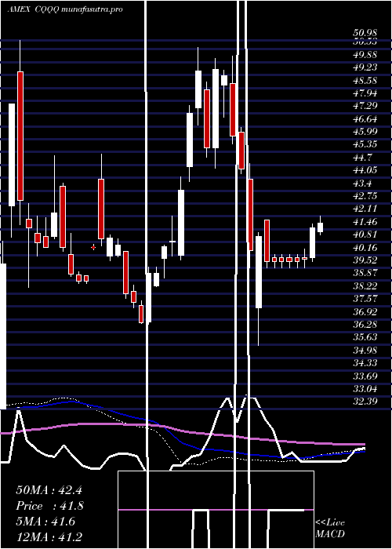392x549 pixels.
Task: Click the 49.88 price axis label
Action: click(365, 55)
